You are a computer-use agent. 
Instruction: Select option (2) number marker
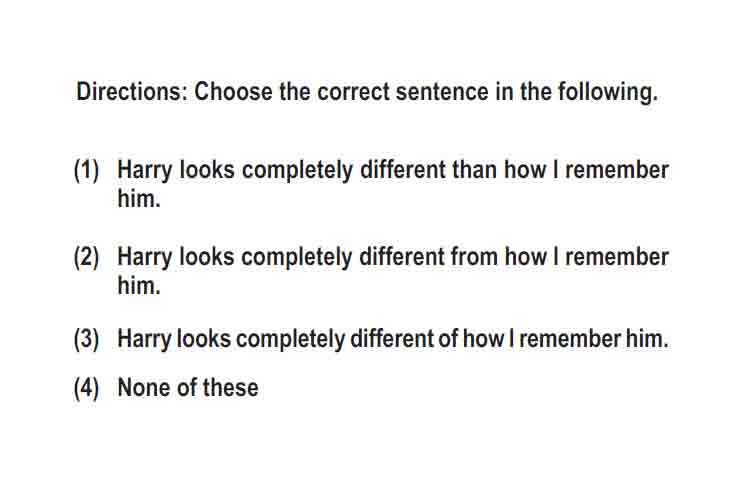[87, 257]
